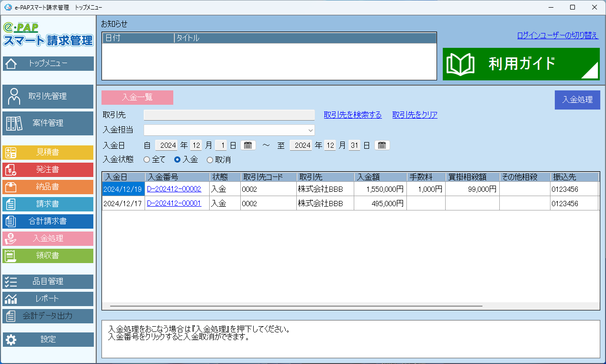Go to 発注書 section
The width and height of the screenshot is (606, 364).
tap(48, 170)
